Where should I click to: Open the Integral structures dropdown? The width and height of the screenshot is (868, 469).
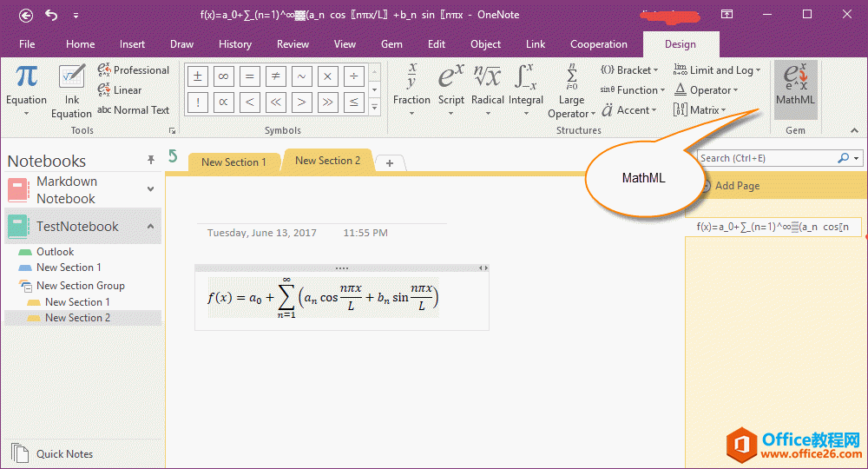point(526,90)
